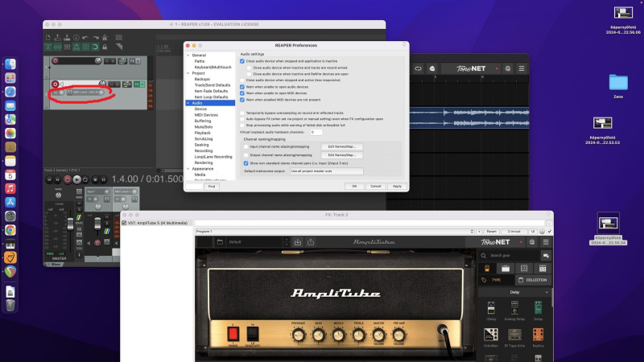644x362 pixels.
Task: Open track 2 MIDI input dropdown arrow
Action: point(101,93)
